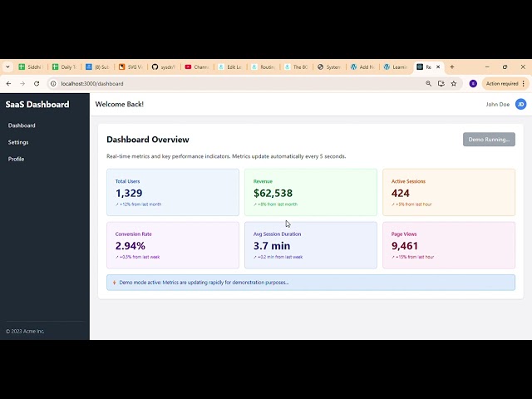This screenshot has width=532, height=399.
Task: Select the Total Users card
Action: point(173,192)
